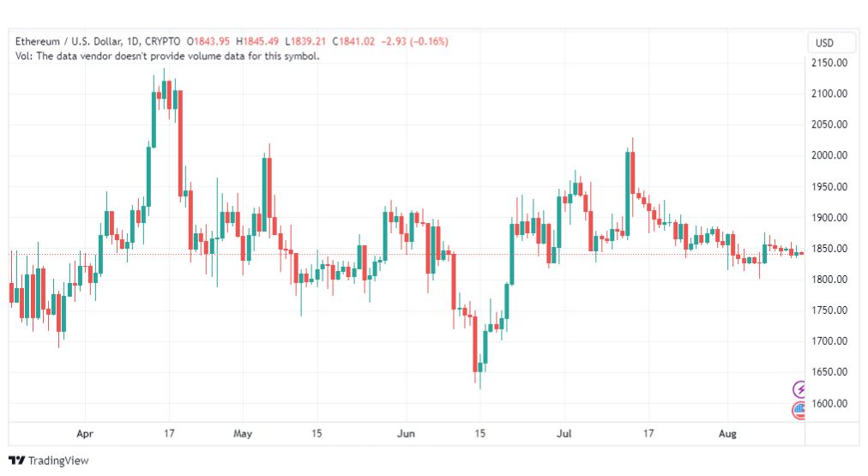868x476 pixels.
Task: Select the May label on time axis
Action: [243, 434]
